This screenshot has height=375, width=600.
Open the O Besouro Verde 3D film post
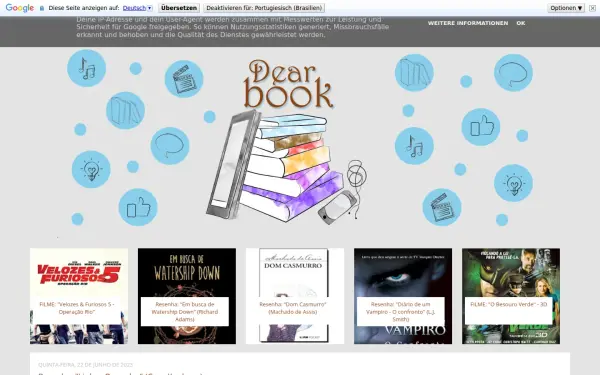[x=511, y=296]
